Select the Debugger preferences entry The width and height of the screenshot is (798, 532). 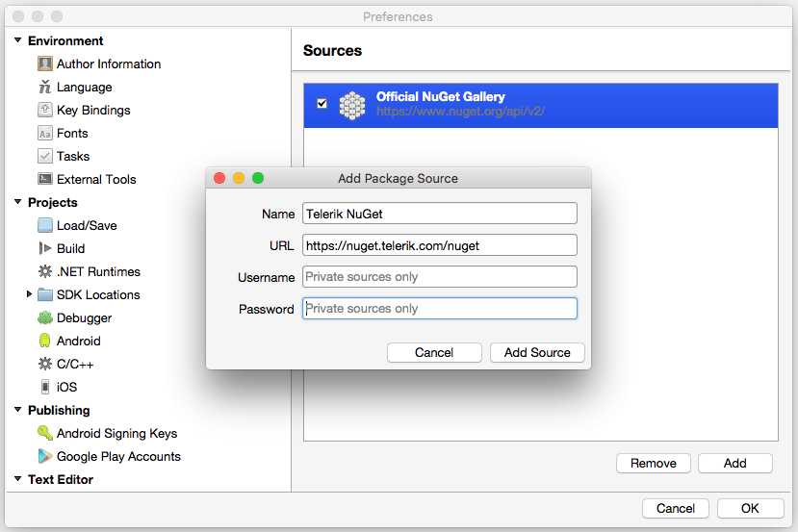coord(84,317)
